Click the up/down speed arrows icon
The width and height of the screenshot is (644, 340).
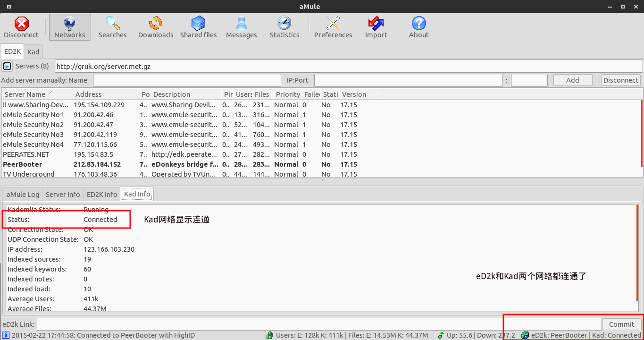(441, 335)
